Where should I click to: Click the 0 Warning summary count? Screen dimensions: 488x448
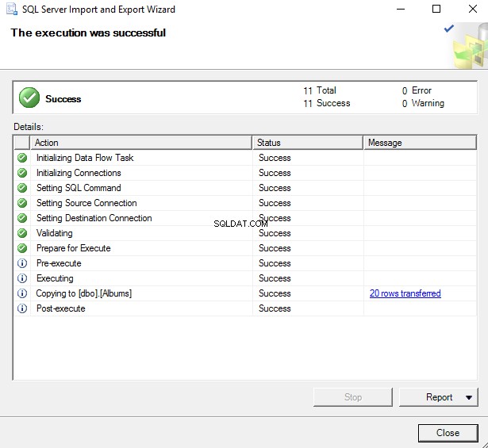click(x=423, y=103)
